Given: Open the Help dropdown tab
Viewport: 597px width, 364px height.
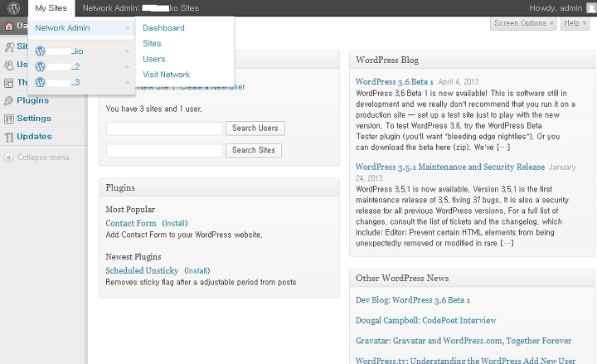Looking at the screenshot, I should click(x=575, y=23).
